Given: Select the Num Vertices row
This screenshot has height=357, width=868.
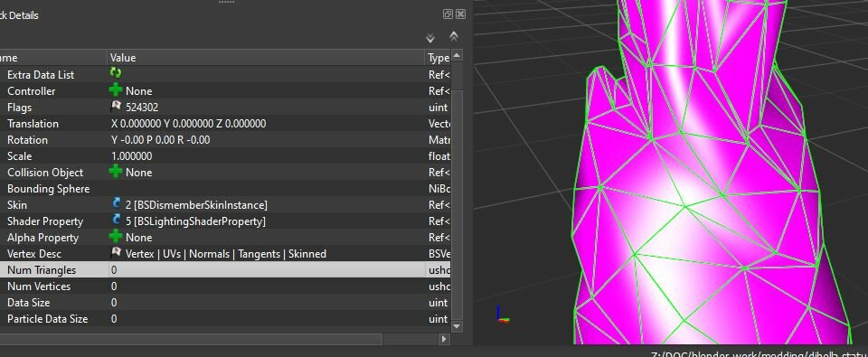Looking at the screenshot, I should click(224, 287).
